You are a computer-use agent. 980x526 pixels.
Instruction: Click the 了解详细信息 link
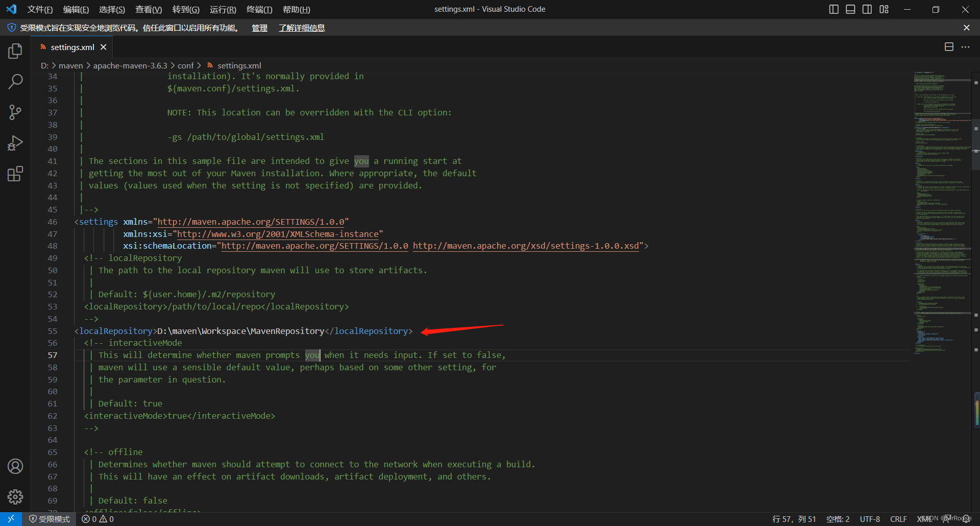click(302, 28)
